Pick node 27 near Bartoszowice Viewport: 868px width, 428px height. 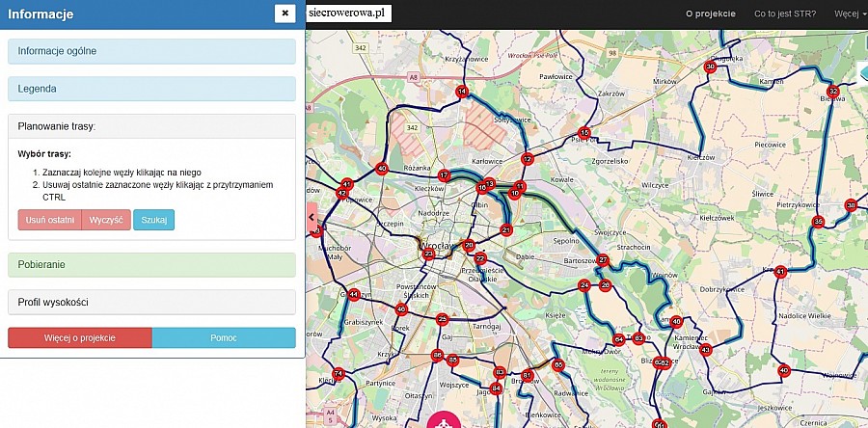click(604, 260)
